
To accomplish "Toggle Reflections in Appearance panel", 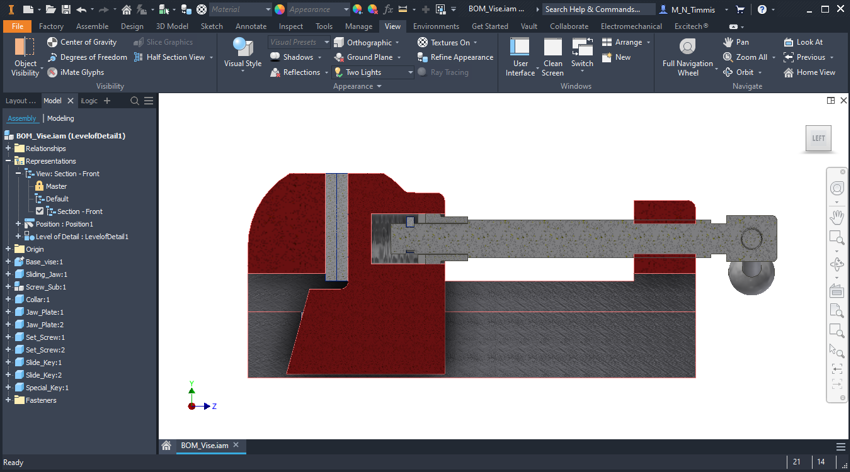I will [295, 72].
